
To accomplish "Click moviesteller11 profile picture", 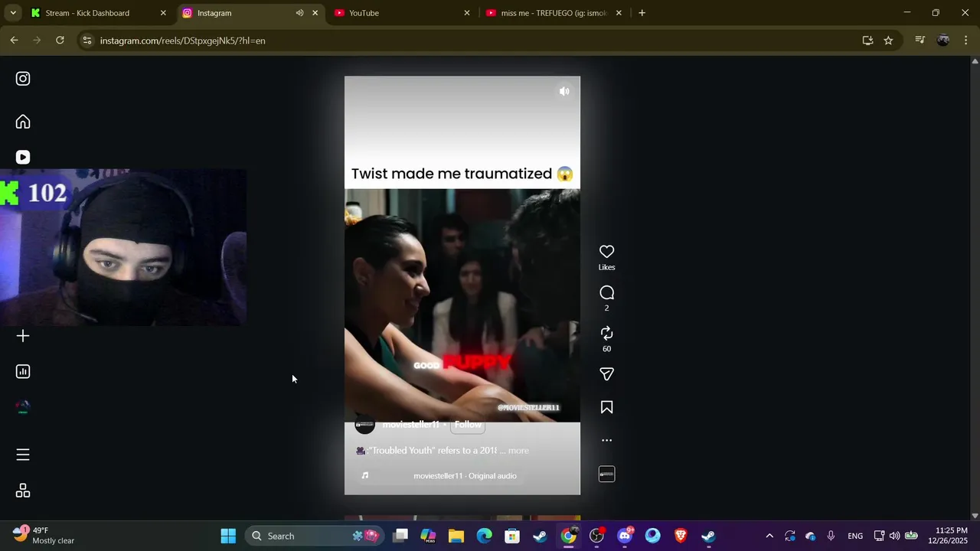I will click(x=365, y=425).
